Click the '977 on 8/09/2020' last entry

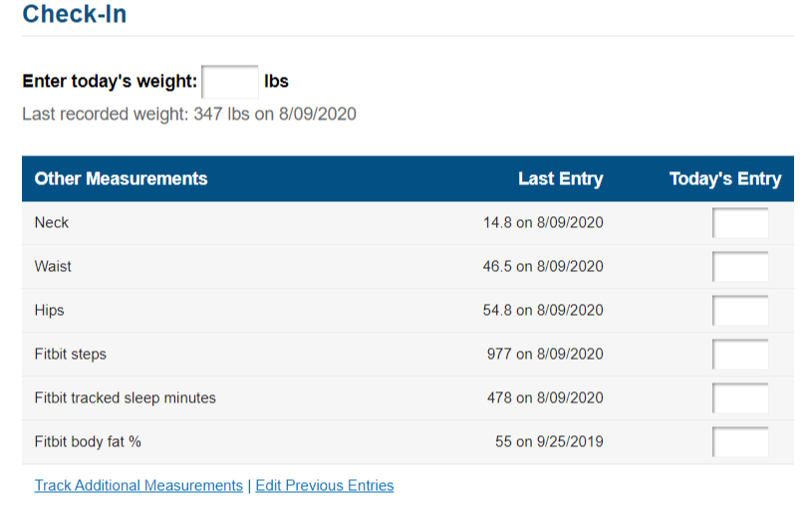(545, 355)
